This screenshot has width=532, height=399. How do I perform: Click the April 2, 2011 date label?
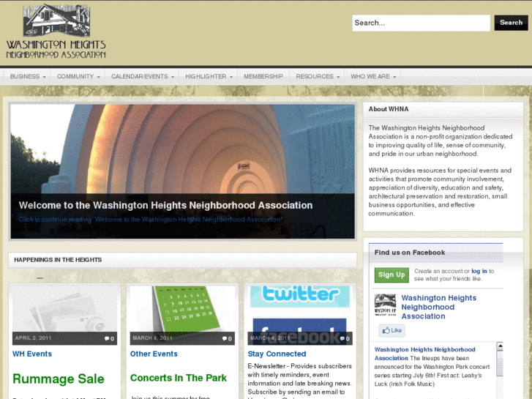click(x=33, y=338)
